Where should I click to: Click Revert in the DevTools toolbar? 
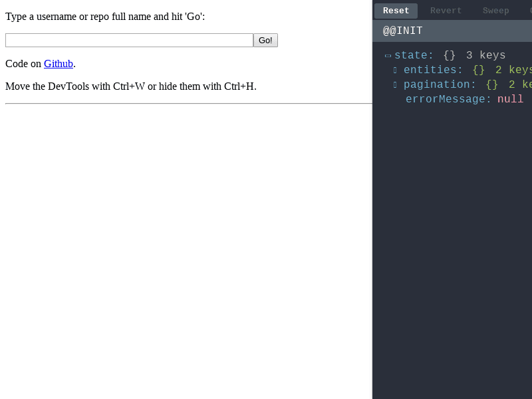click(x=446, y=10)
